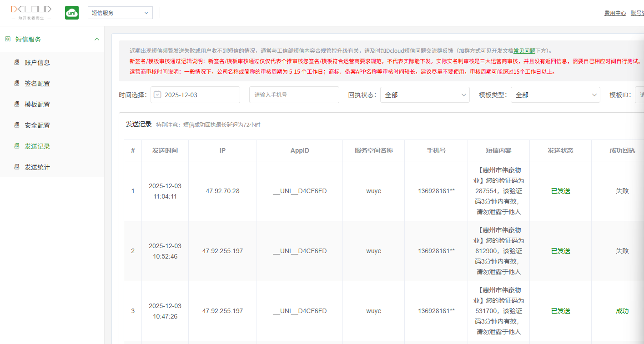Focus the phone number input field
Screen dimensions: 644x344
click(294, 95)
